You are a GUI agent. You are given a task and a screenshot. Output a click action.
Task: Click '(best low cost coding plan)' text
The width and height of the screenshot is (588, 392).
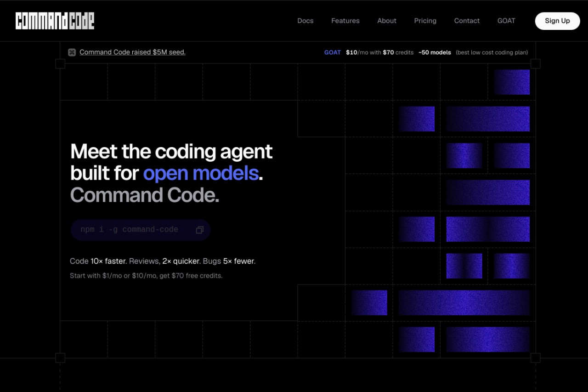click(492, 52)
